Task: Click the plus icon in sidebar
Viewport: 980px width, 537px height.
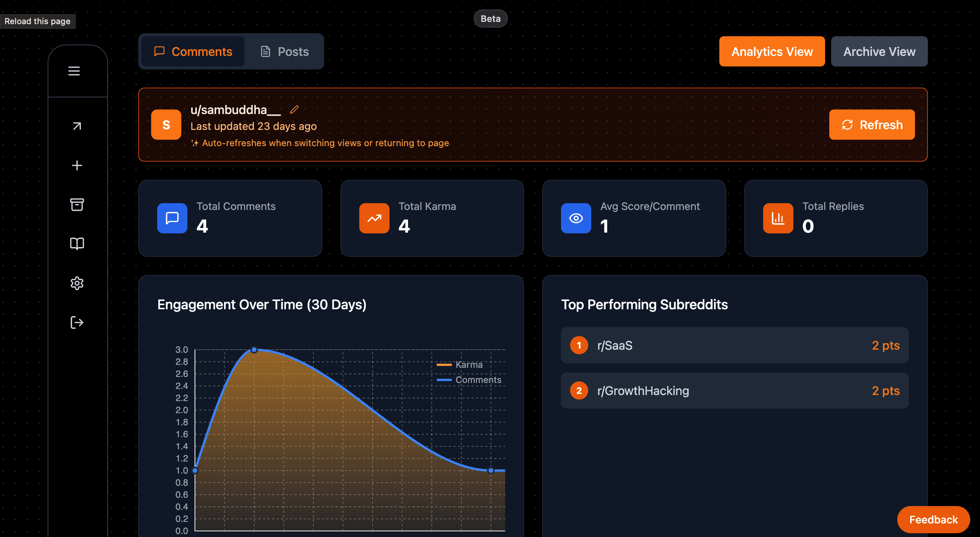Action: tap(77, 165)
